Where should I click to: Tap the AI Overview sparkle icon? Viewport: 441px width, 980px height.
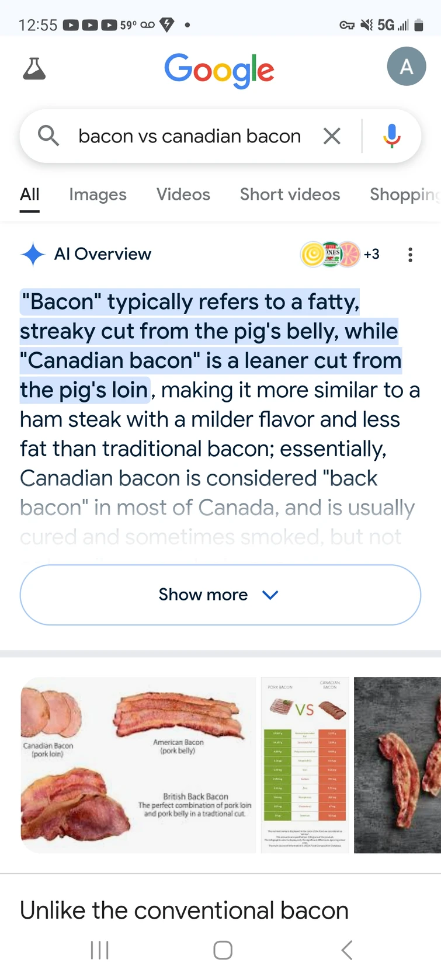(33, 254)
